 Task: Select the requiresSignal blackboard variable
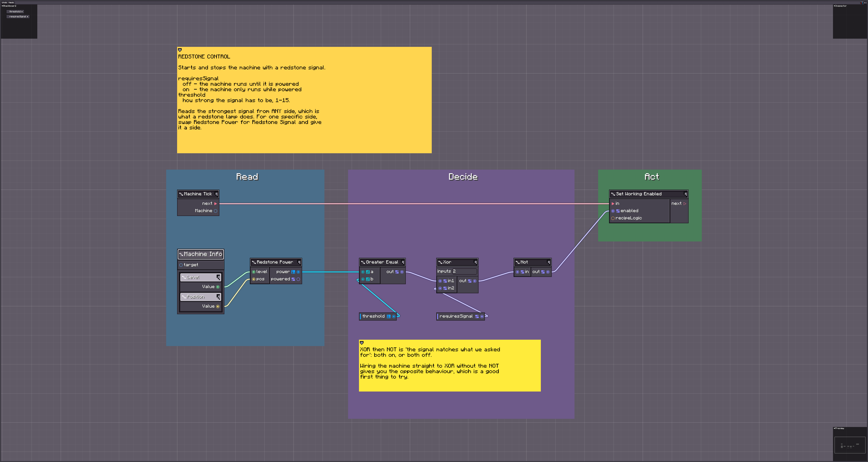click(x=18, y=17)
